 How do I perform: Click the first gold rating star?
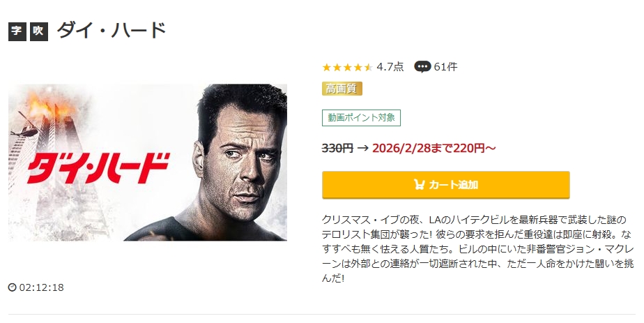[x=326, y=68]
